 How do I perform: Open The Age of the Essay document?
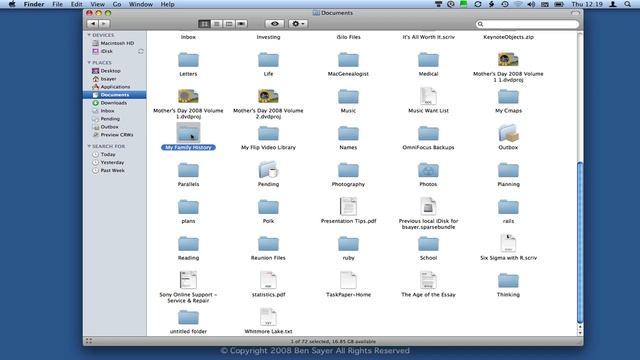[428, 280]
